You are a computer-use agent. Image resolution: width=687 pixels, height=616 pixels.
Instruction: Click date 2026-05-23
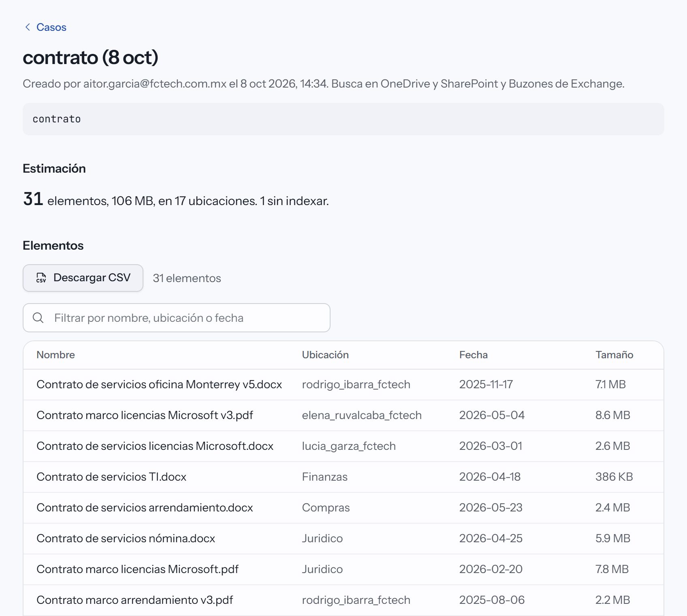[491, 507]
